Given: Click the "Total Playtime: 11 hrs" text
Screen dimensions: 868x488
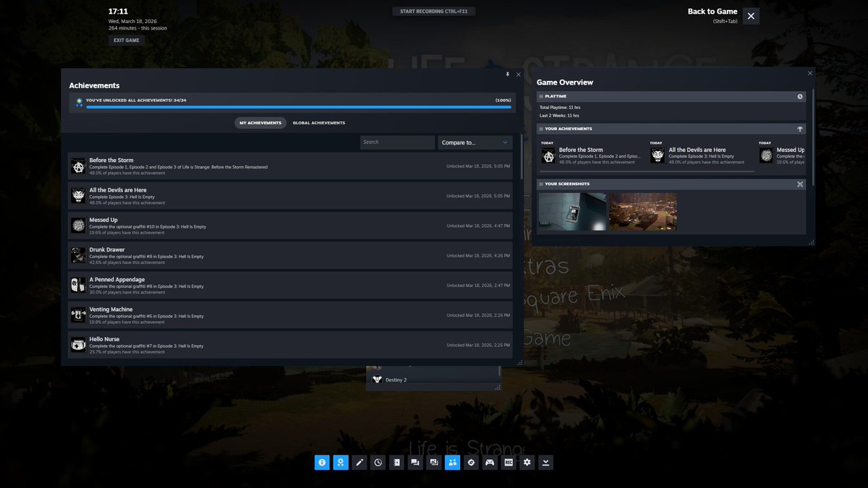Looking at the screenshot, I should [x=560, y=108].
